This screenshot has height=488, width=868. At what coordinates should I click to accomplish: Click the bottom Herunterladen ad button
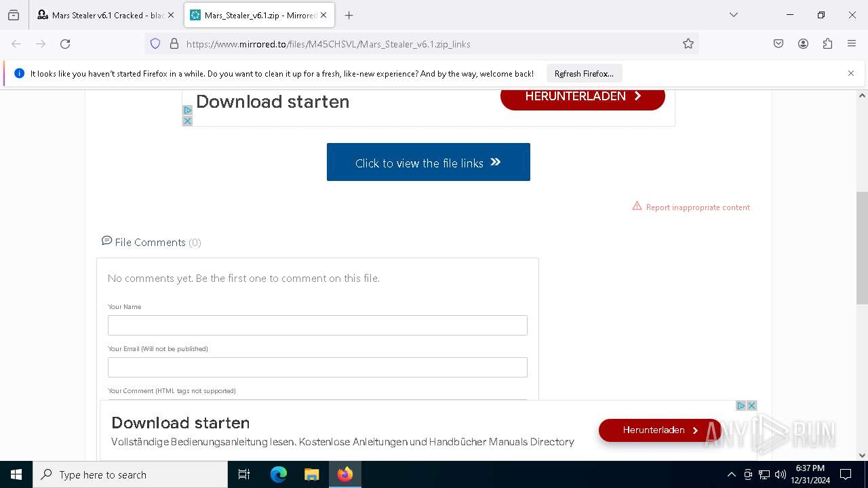click(660, 430)
